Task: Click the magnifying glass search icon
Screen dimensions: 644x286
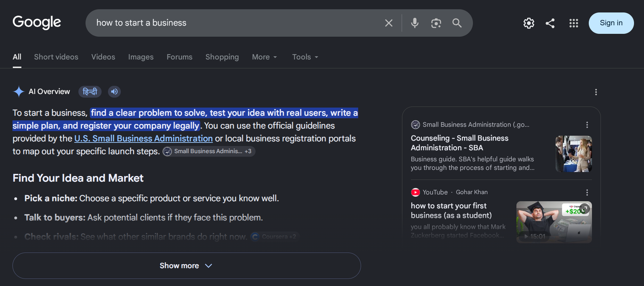Action: pyautogui.click(x=457, y=23)
